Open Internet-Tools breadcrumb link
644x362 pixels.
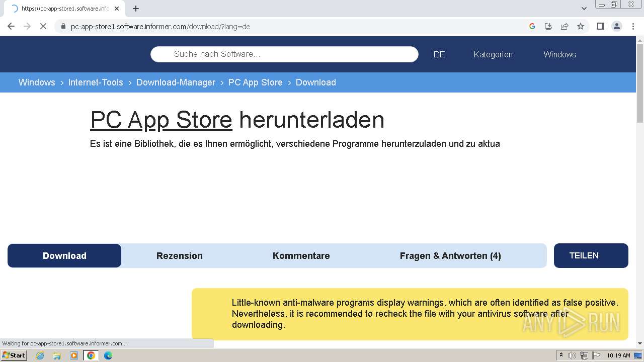[96, 82]
